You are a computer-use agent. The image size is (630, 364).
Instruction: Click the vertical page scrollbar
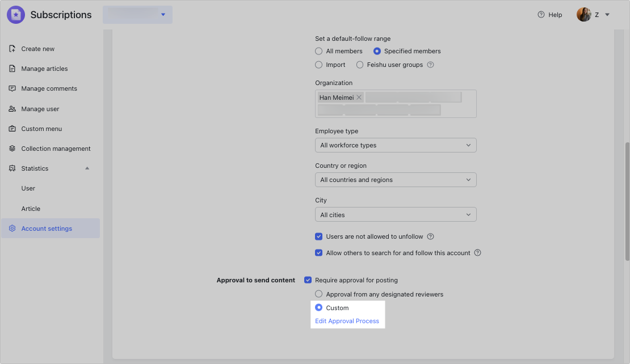tap(627, 201)
